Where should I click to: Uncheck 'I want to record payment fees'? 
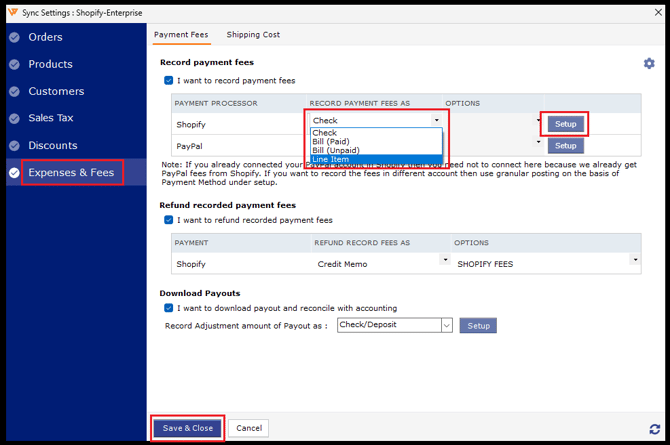coord(169,80)
